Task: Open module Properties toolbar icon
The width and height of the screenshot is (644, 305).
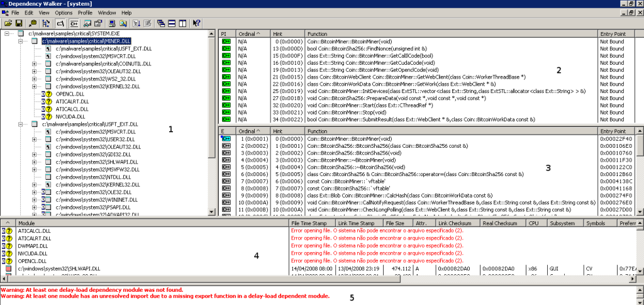Action: coord(97,23)
